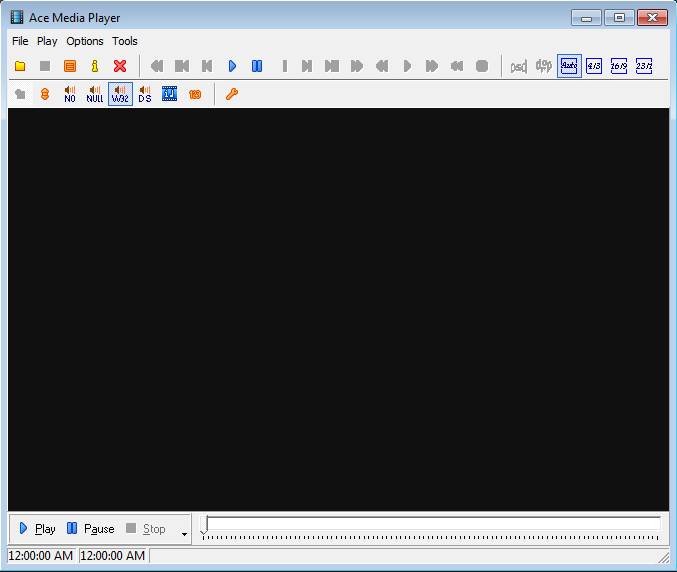The height and width of the screenshot is (572, 677).
Task: Switch audio output to NULL
Action: click(x=95, y=94)
